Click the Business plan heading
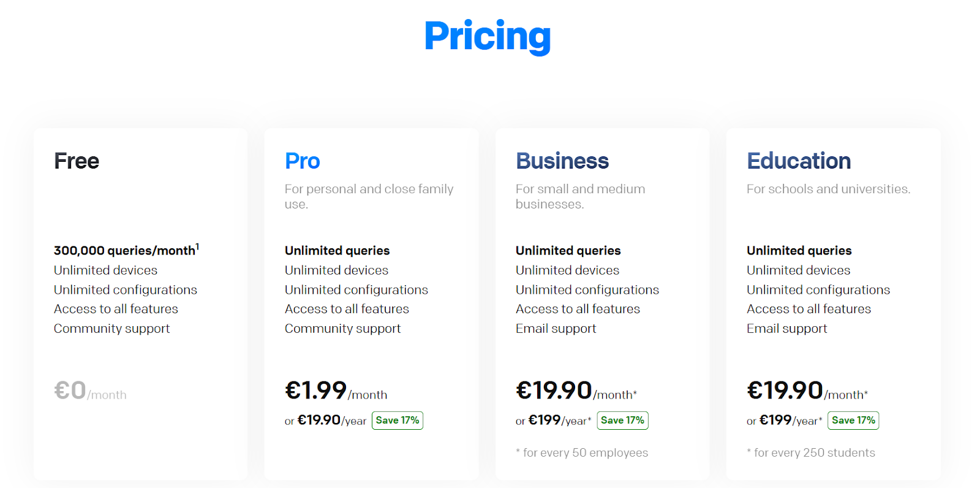The width and height of the screenshot is (980, 488). point(562,161)
